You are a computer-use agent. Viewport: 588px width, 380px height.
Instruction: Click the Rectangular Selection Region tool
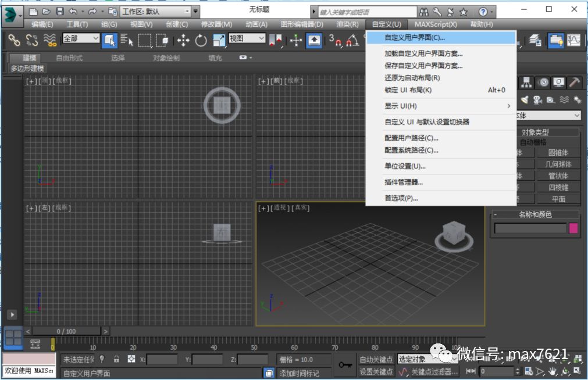coord(145,40)
